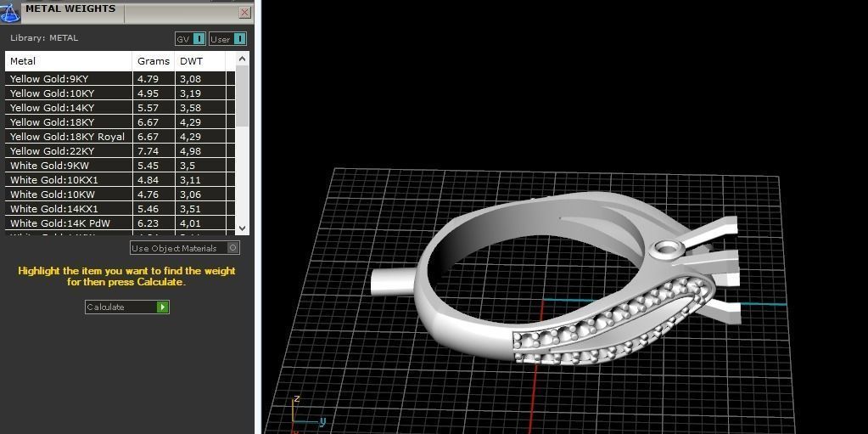Viewport: 868px width, 434px height.
Task: Open the Metal Weights panel logo icon
Action: coord(10,12)
